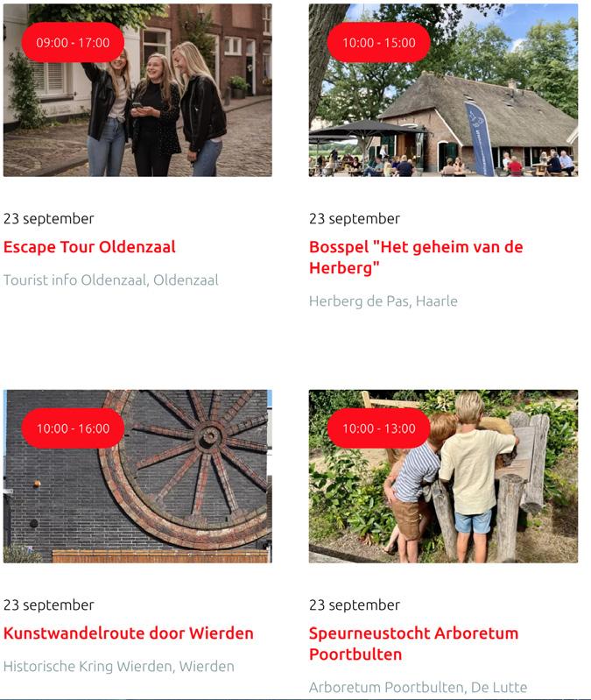Click Historische Kring Wierden, Wierden location text
This screenshot has width=591, height=700.
(119, 666)
